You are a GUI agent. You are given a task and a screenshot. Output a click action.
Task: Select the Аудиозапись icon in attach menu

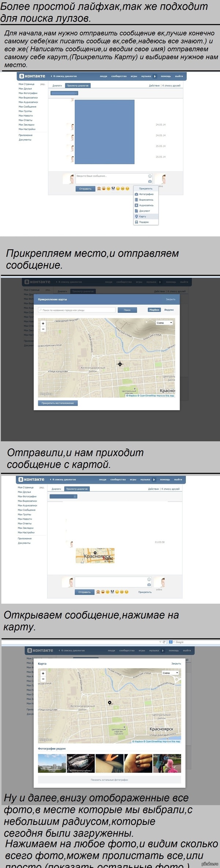pos(136,205)
